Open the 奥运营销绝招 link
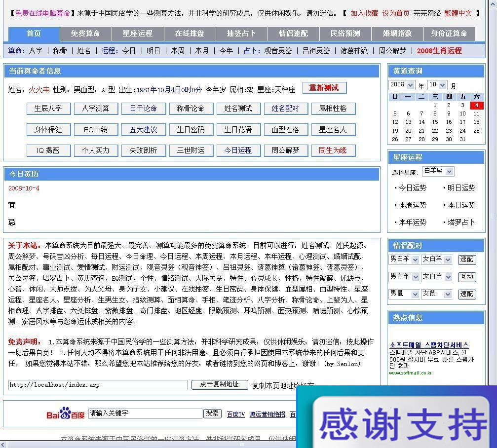 click(x=267, y=414)
